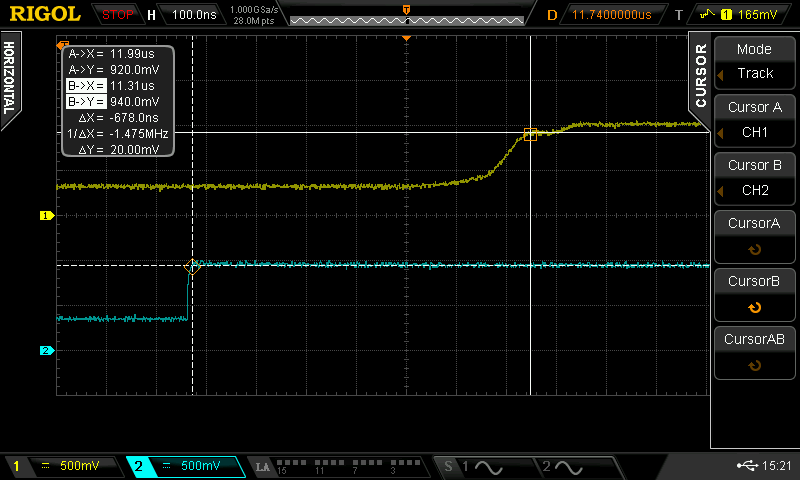Click the RIGOL logo
This screenshot has width=800, height=480.
46,14
